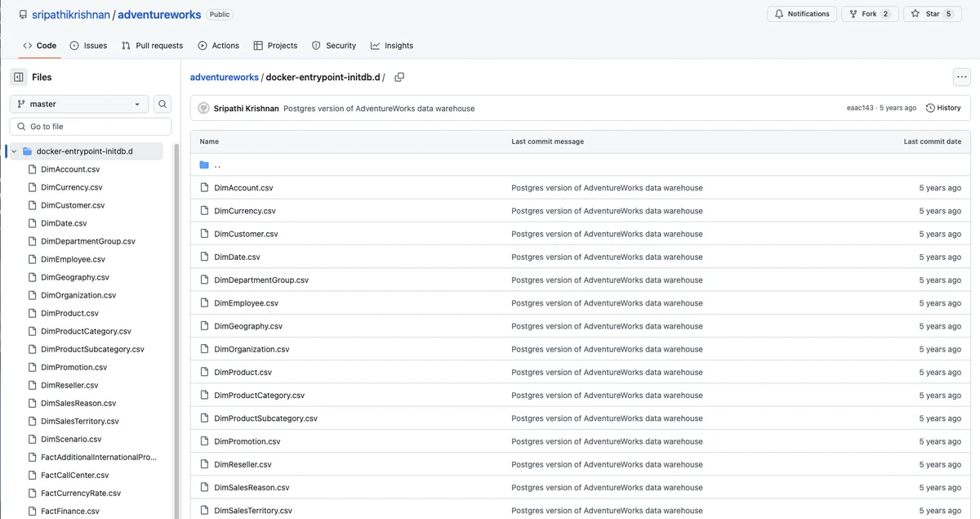This screenshot has width=980, height=519.
Task: Click the Go to file search field
Action: tap(91, 127)
